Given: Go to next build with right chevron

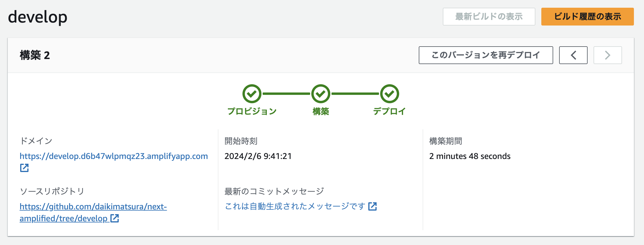Looking at the screenshot, I should tap(607, 55).
